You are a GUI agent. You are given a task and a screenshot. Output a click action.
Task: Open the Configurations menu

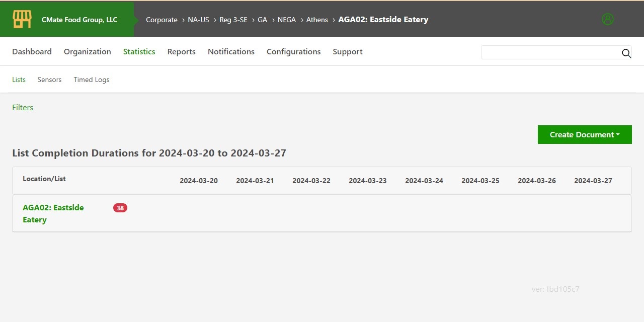(294, 51)
